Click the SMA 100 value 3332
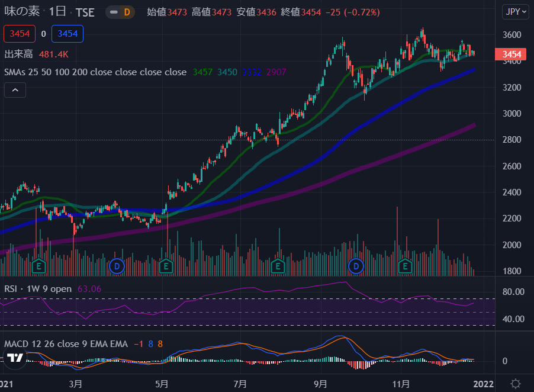534x392 pixels. (252, 72)
